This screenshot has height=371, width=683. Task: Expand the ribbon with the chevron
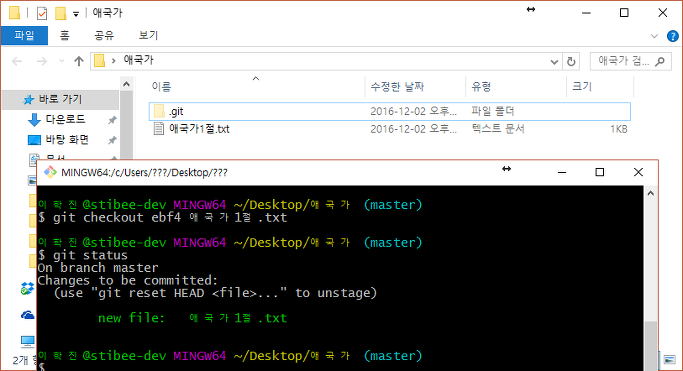pyautogui.click(x=654, y=36)
